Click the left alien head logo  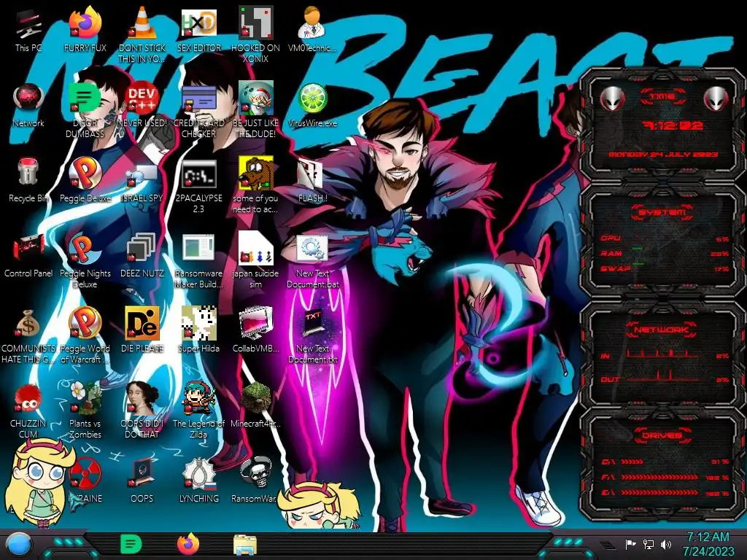[x=612, y=99]
